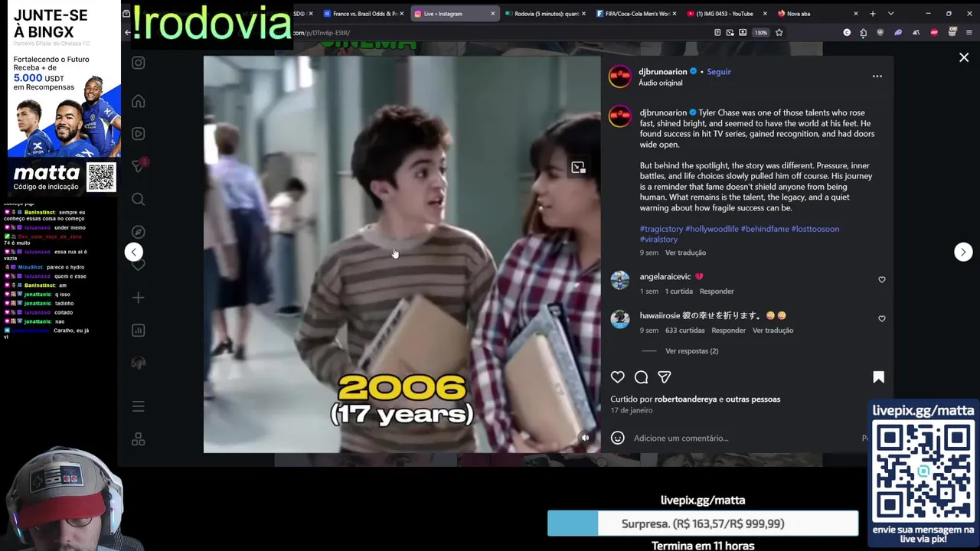View '633 curtidas' on hawaiirosie's comment
The width and height of the screenshot is (980, 551).
coord(684,331)
